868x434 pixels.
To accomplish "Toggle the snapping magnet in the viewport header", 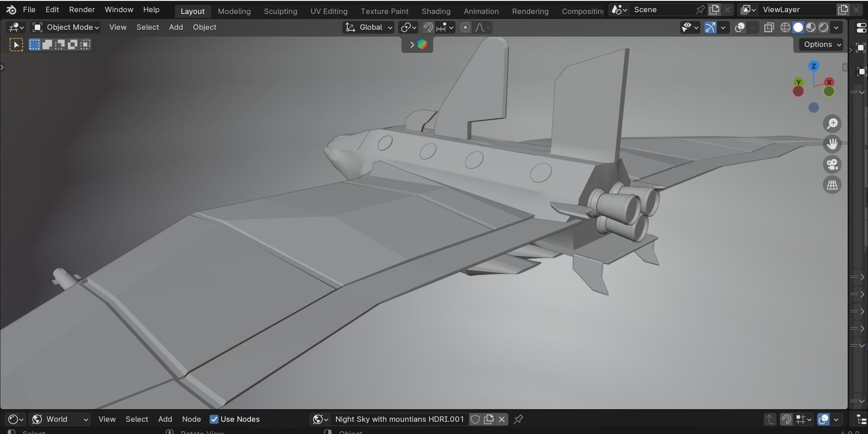I will (428, 28).
